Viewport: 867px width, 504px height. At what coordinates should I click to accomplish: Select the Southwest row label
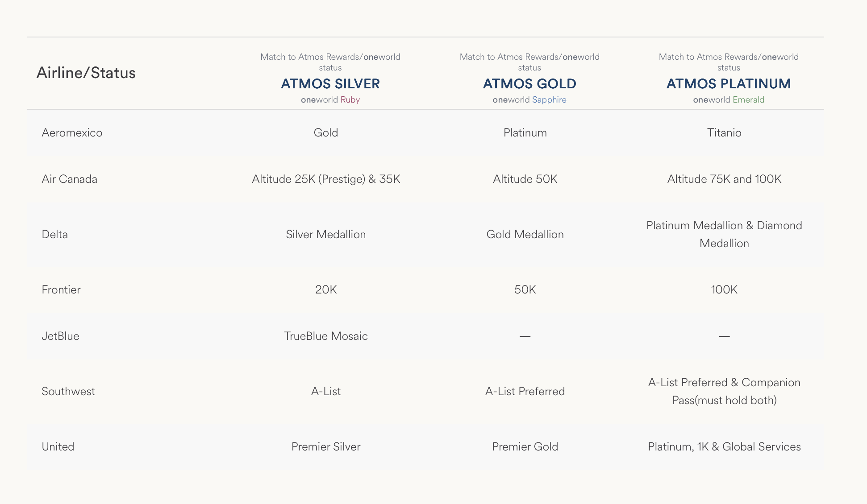68,391
